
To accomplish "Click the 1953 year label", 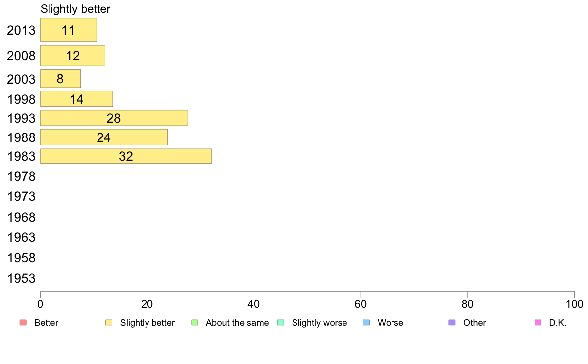I will point(21,278).
